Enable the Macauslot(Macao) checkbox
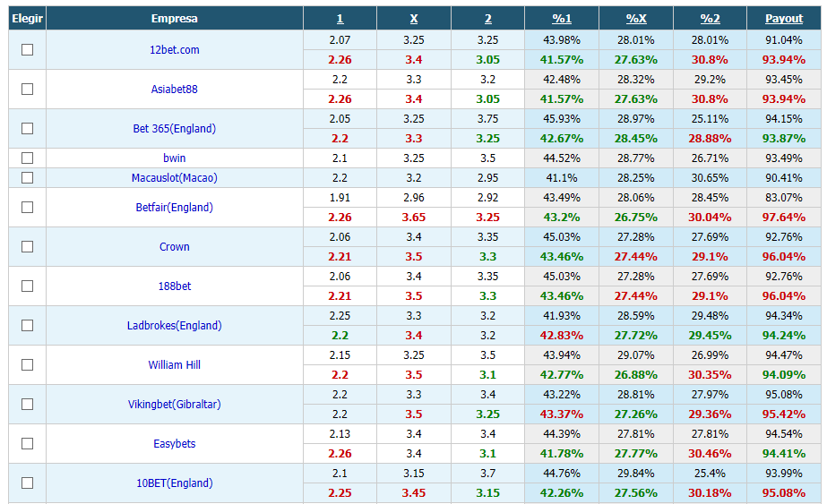The image size is (827, 504). click(27, 177)
